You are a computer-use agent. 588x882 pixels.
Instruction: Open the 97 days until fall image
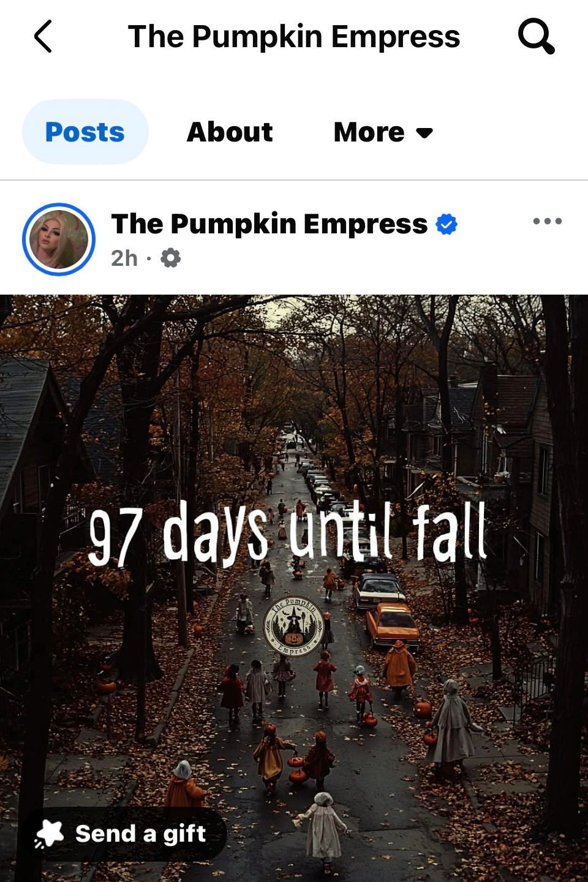click(x=294, y=589)
